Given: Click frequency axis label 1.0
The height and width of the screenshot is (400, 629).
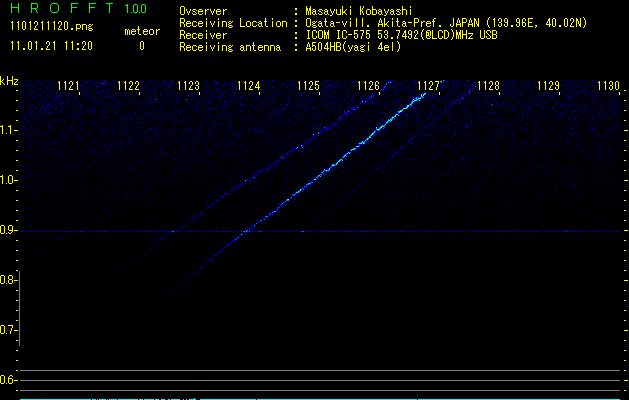Looking at the screenshot, I should [8, 180].
